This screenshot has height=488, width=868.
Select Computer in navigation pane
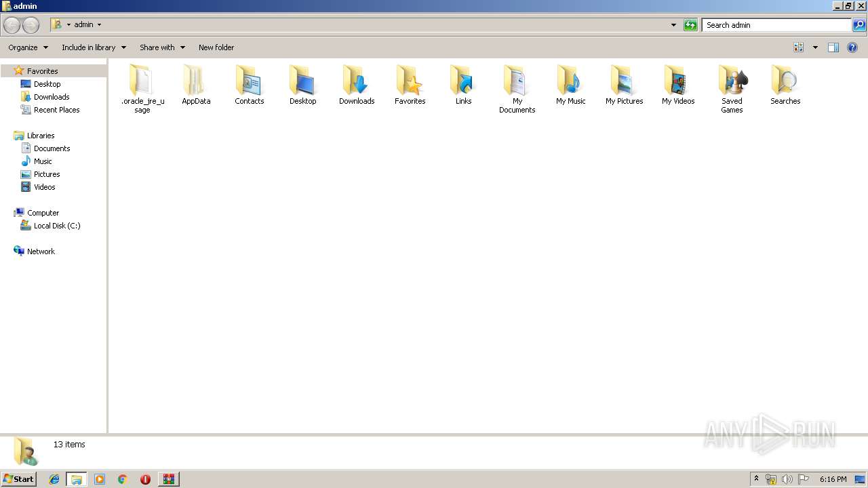pyautogui.click(x=43, y=213)
